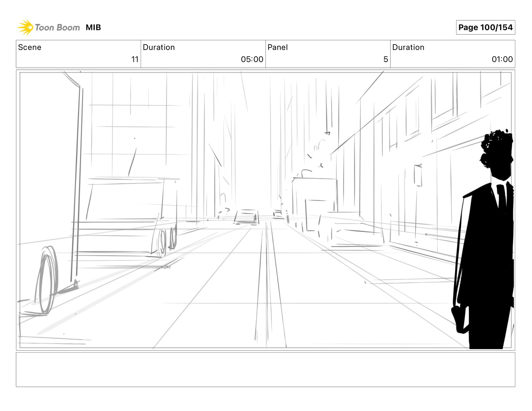
Task: Click the large foreground truck wheel
Action: (x=47, y=280)
